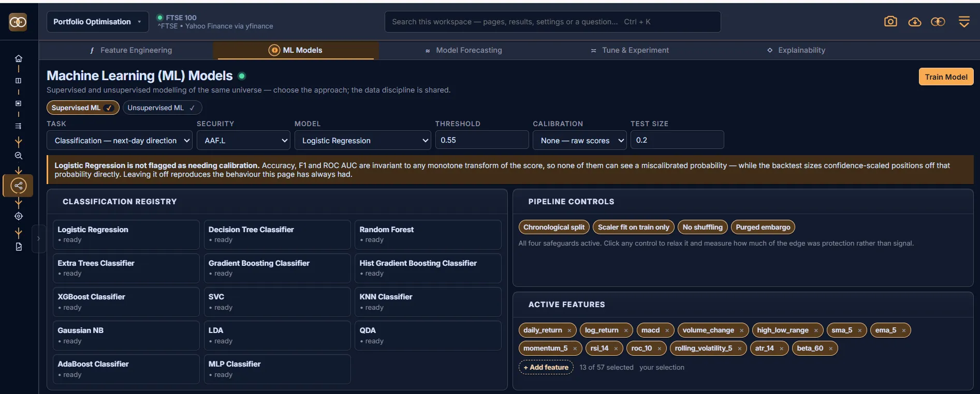Toggle the Scaler fit on train only safeguard

click(634, 227)
